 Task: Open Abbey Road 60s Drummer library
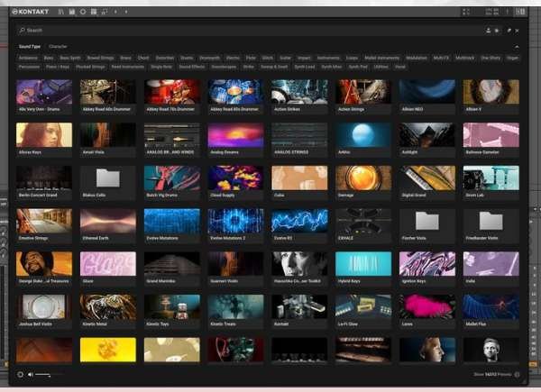pyautogui.click(x=108, y=96)
